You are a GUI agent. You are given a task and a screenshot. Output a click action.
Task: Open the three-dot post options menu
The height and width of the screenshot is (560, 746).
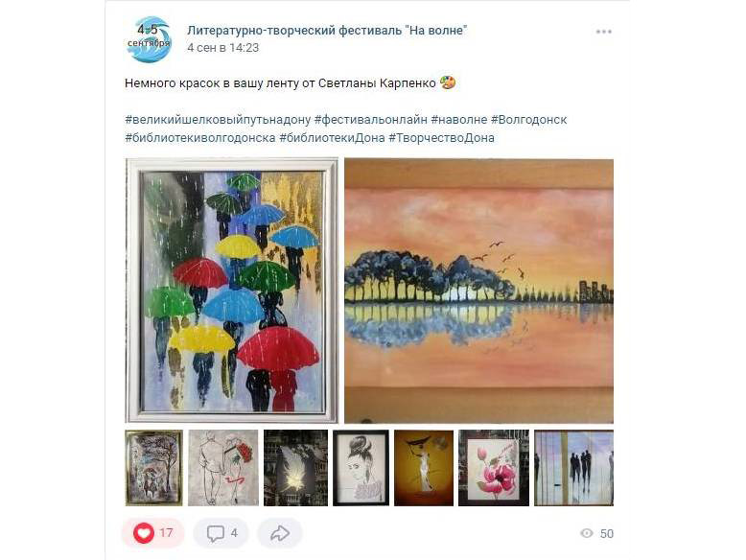pyautogui.click(x=603, y=32)
